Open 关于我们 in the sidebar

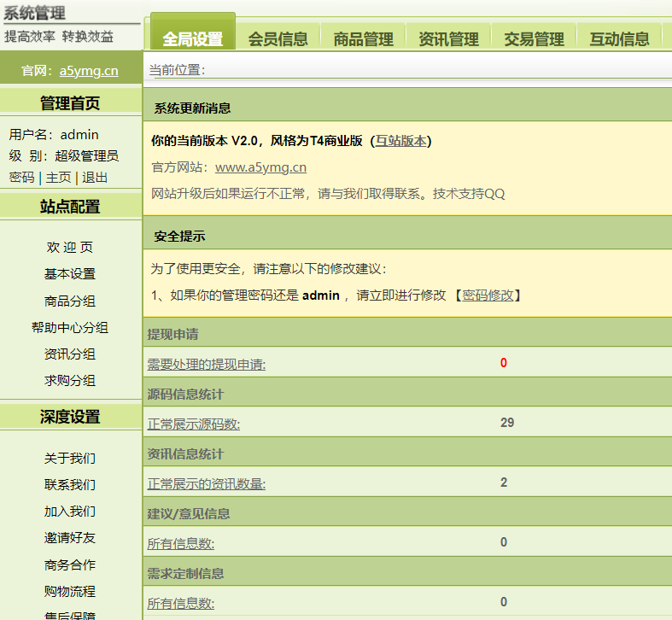(x=70, y=459)
